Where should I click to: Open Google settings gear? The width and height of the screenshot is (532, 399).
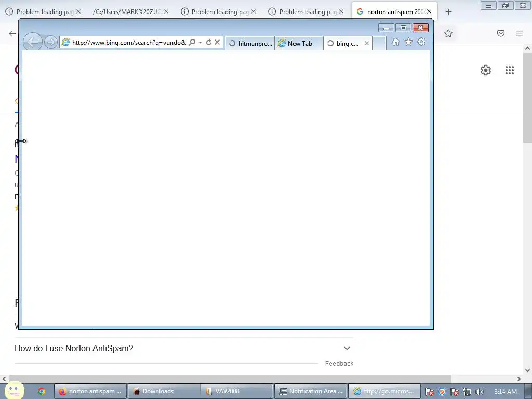point(486,70)
